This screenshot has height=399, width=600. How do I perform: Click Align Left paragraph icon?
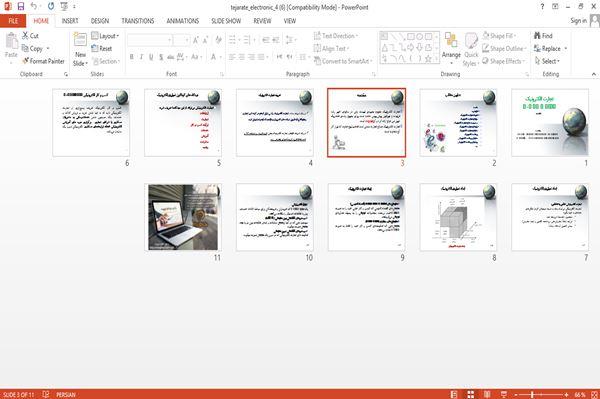tap(232, 57)
